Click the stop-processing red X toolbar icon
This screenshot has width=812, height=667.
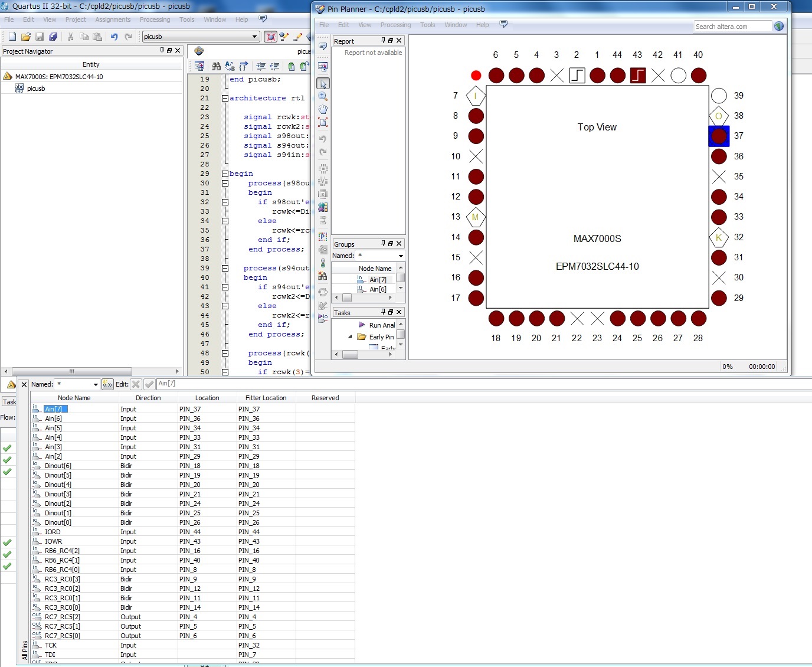point(270,37)
